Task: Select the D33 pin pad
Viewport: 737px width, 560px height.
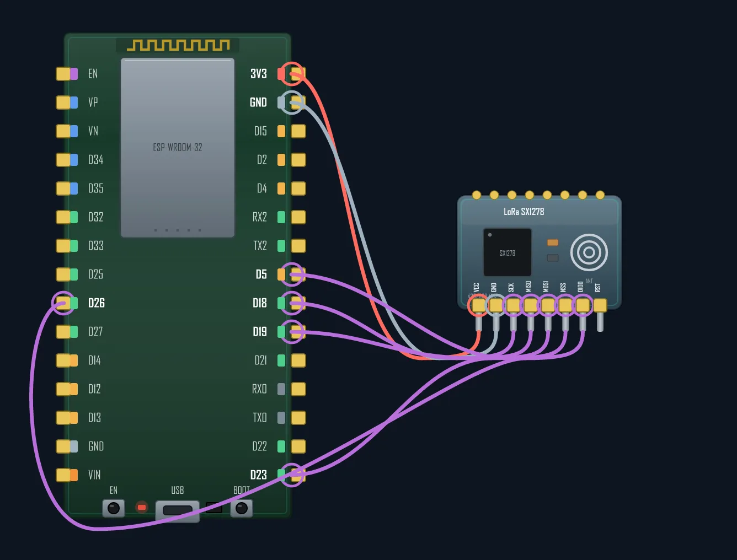Action: (63, 246)
